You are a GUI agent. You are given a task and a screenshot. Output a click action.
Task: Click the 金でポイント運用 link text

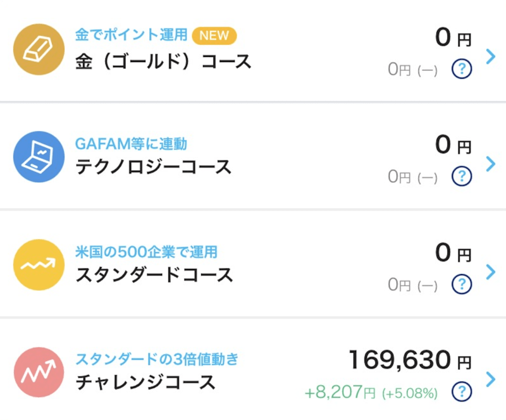coord(131,35)
